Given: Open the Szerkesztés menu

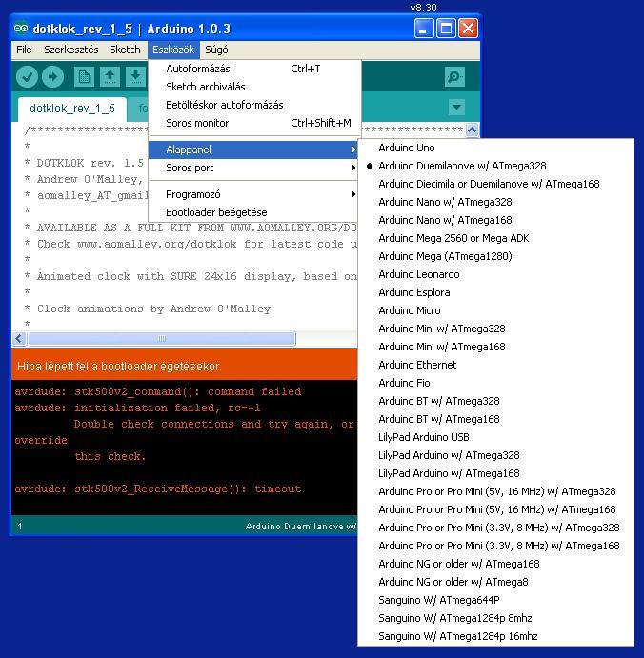Looking at the screenshot, I should pos(70,50).
